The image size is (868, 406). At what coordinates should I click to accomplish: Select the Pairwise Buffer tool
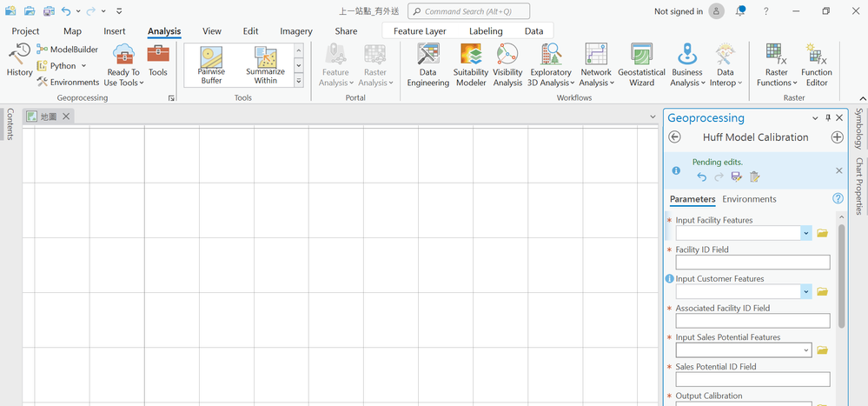(x=211, y=65)
